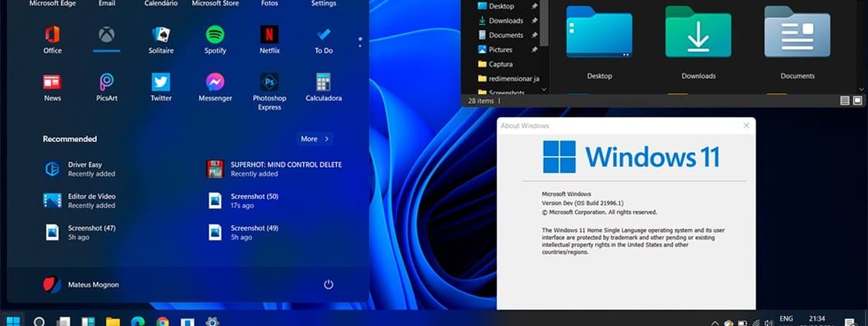
Task: Click the volume icon in system tray
Action: [768, 323]
